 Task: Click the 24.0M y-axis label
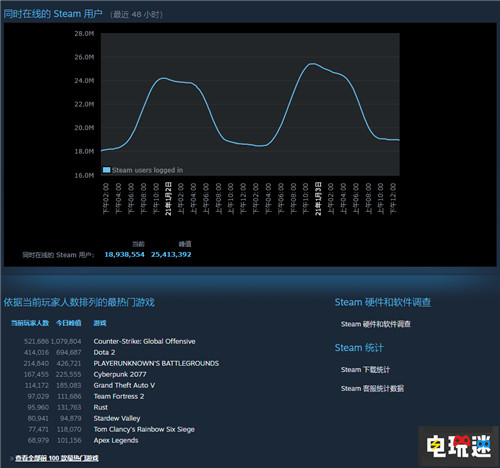(x=84, y=81)
